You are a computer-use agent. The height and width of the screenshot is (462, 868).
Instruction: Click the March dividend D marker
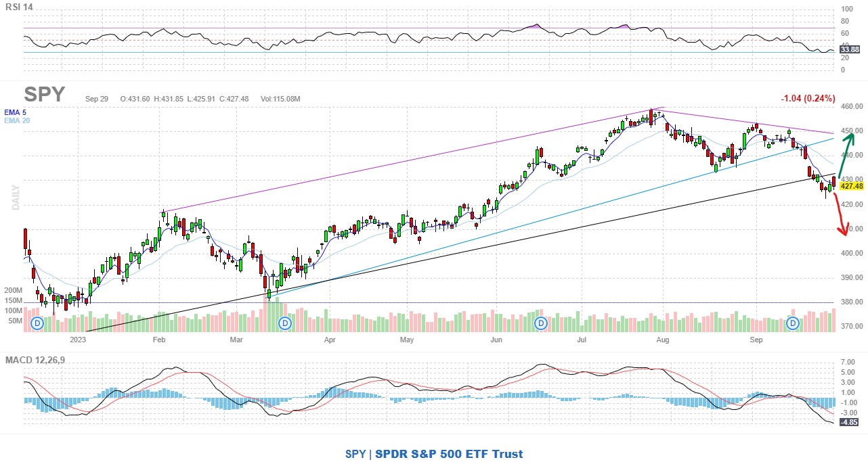[285, 324]
